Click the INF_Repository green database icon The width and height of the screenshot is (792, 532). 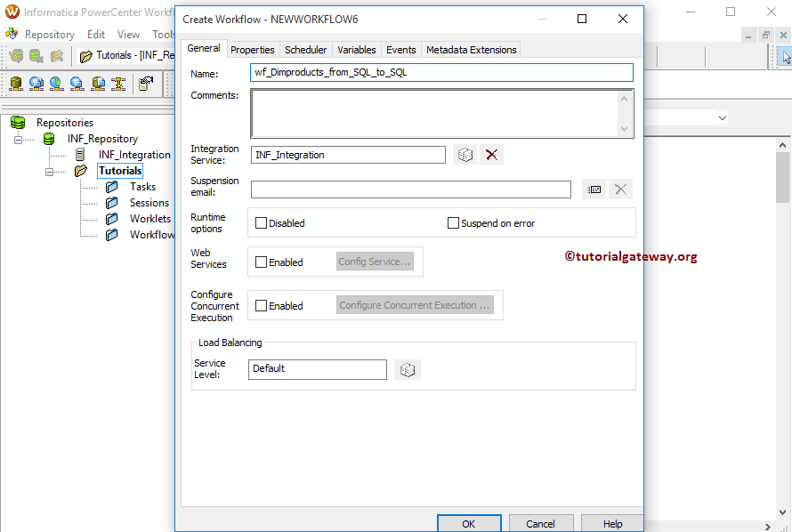coord(49,139)
